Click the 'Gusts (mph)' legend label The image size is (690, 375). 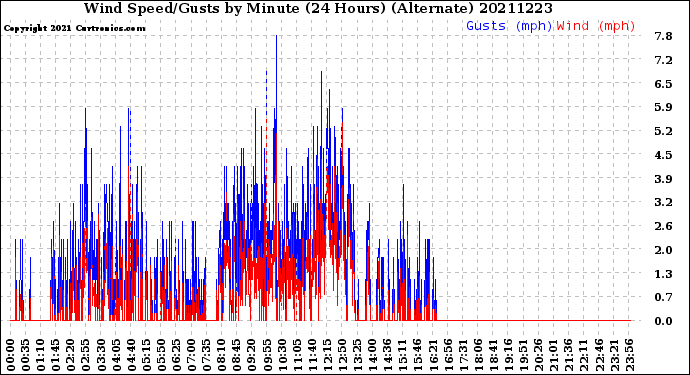coord(509,26)
